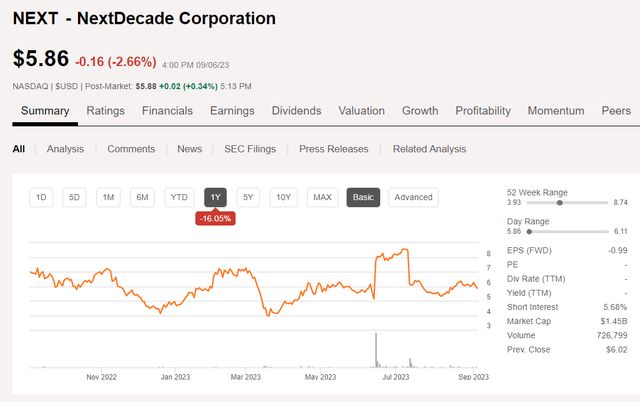This screenshot has width=640, height=402.
Task: Select the All filter
Action: pyautogui.click(x=19, y=149)
